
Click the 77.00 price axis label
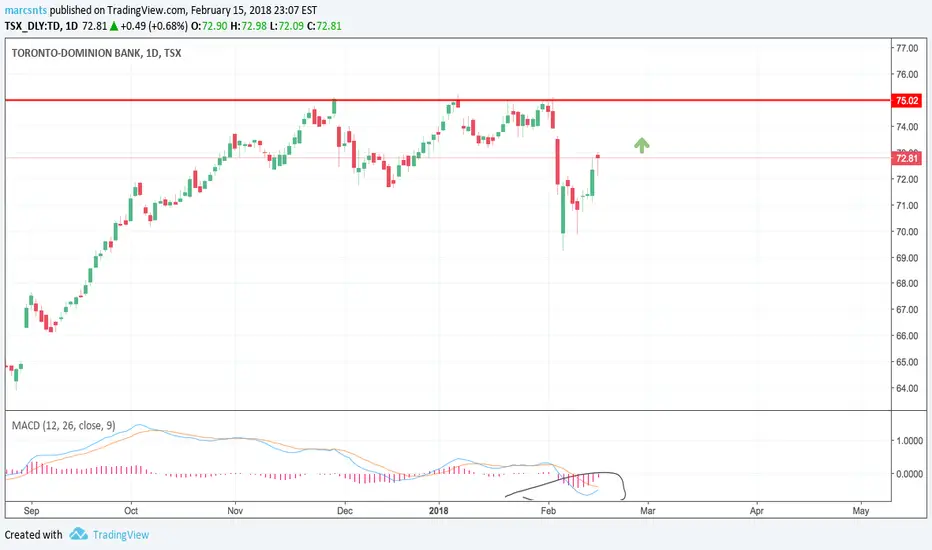907,48
